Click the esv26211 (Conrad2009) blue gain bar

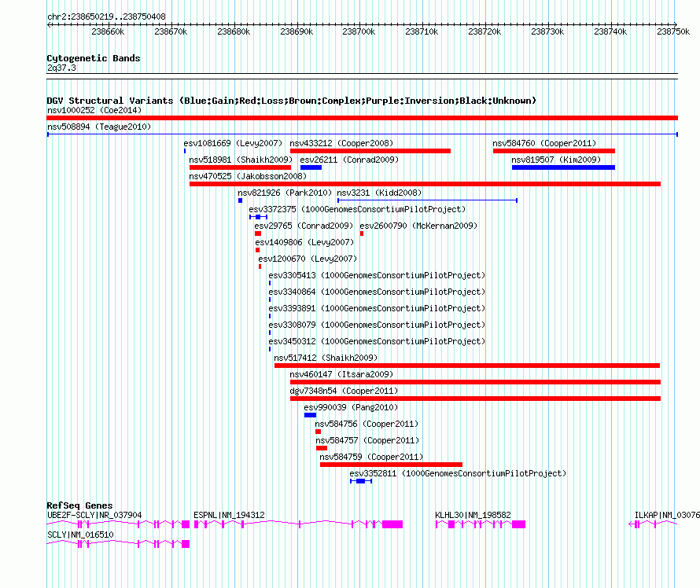click(x=311, y=167)
